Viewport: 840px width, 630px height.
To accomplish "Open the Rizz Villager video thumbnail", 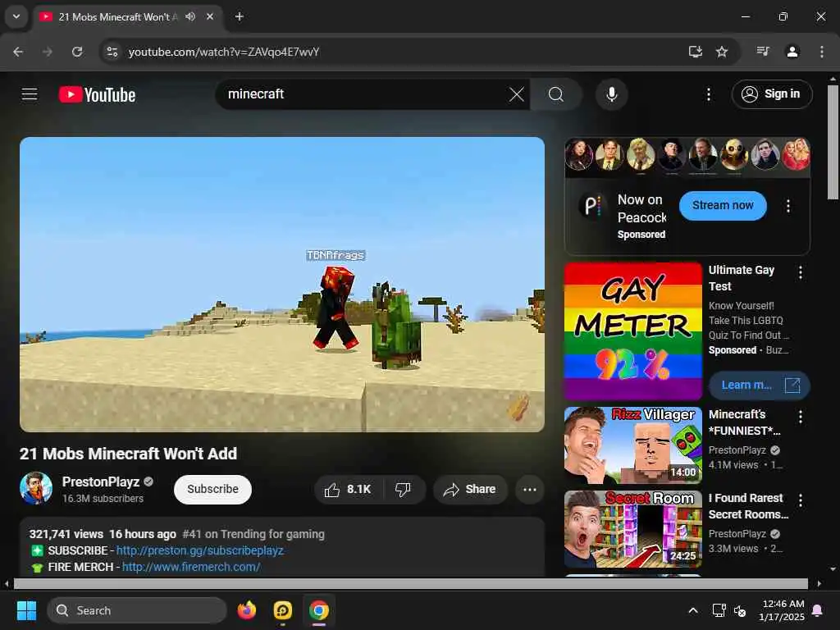I will 632,445.
